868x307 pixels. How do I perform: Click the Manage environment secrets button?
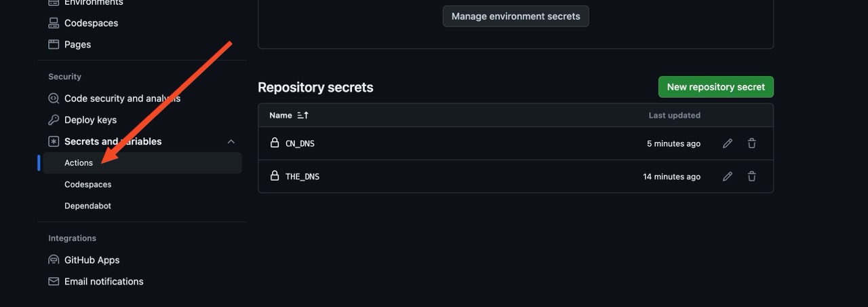(x=515, y=16)
